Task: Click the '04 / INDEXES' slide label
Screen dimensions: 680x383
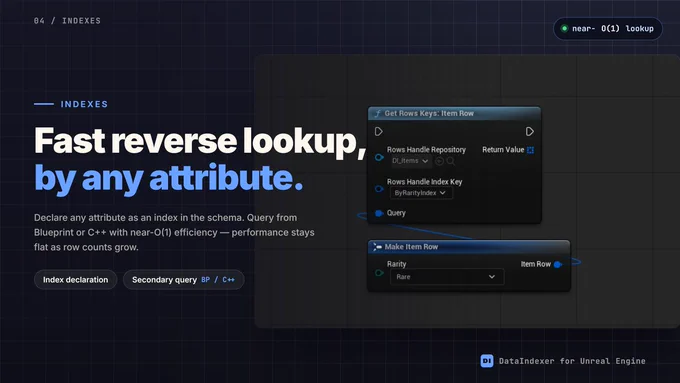Action: 67,21
